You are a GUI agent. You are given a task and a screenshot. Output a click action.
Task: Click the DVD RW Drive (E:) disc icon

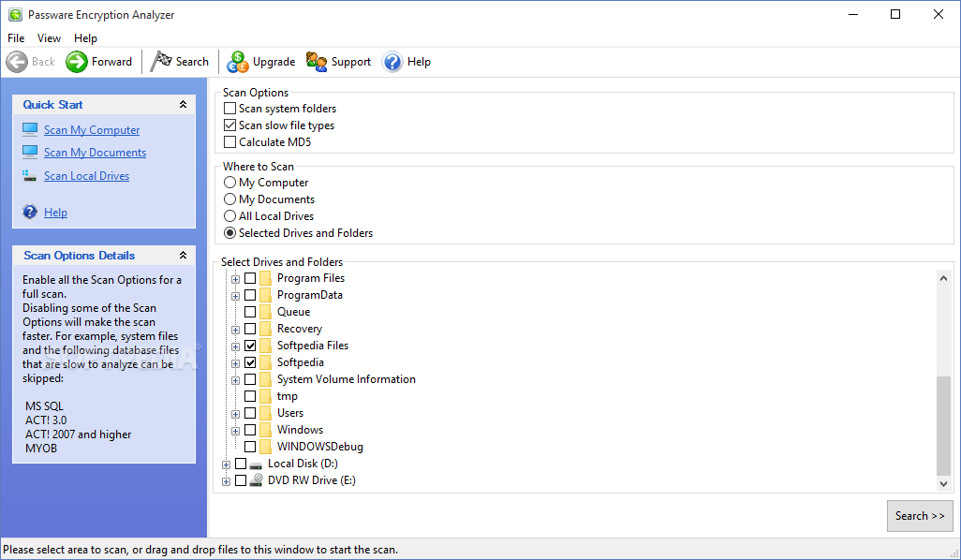pos(257,480)
